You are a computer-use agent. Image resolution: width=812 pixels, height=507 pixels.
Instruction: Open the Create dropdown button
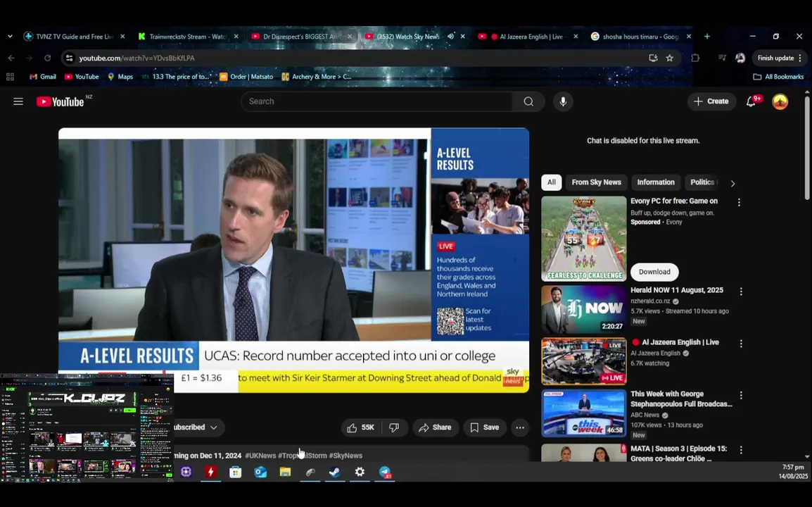pyautogui.click(x=711, y=101)
